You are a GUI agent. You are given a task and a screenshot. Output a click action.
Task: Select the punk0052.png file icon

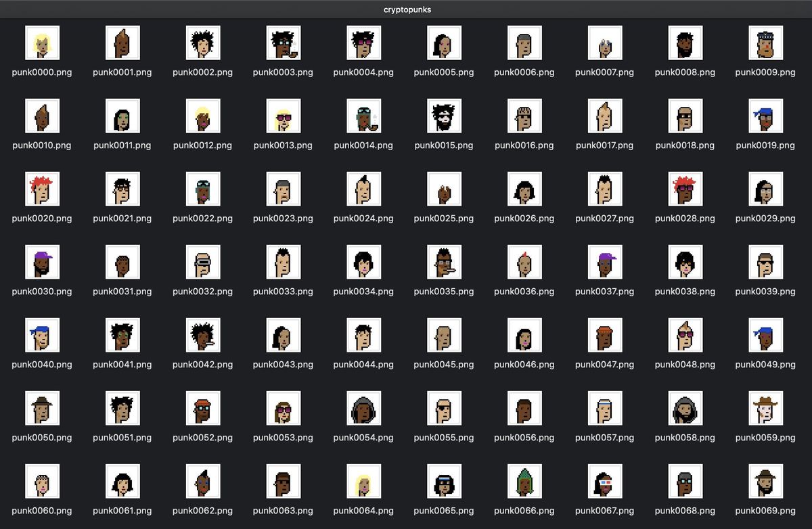click(x=203, y=408)
